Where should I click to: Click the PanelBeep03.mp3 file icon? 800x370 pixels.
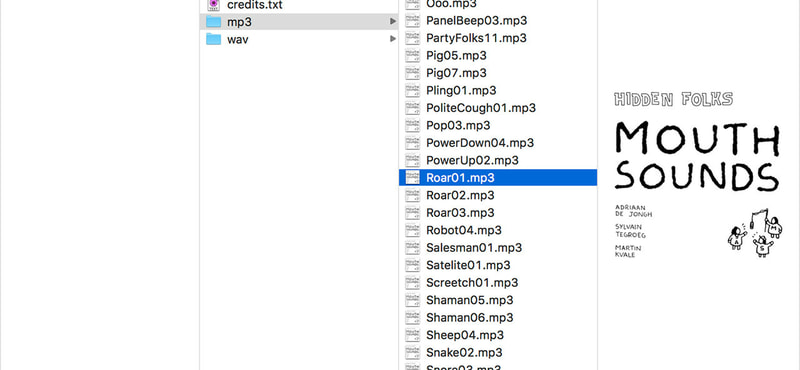pyautogui.click(x=412, y=21)
